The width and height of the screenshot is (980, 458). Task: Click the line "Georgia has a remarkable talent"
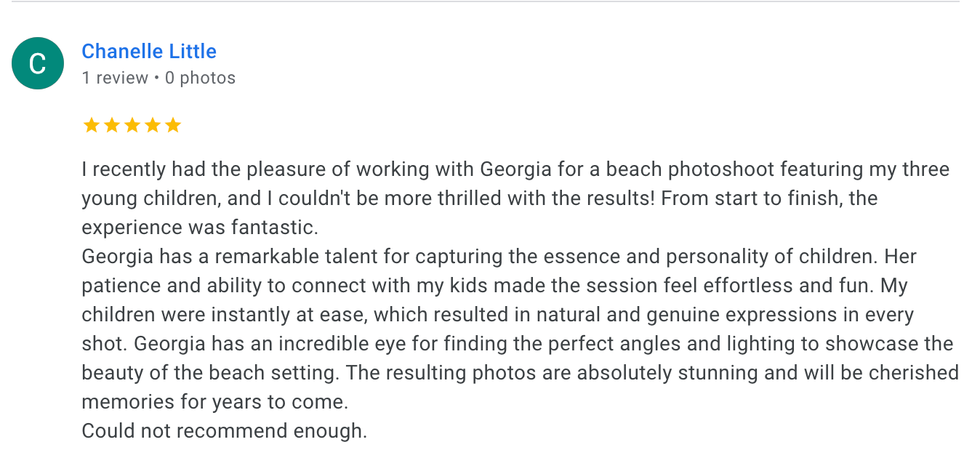point(499,257)
